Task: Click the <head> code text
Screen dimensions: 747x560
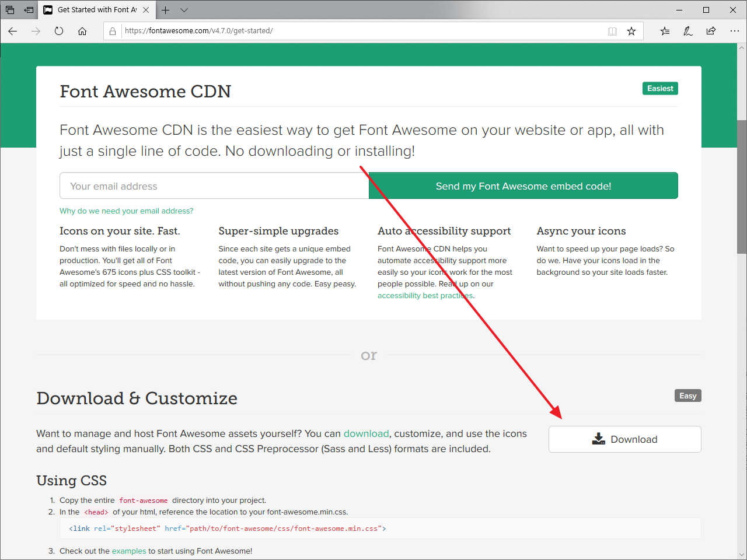Action: pyautogui.click(x=96, y=512)
